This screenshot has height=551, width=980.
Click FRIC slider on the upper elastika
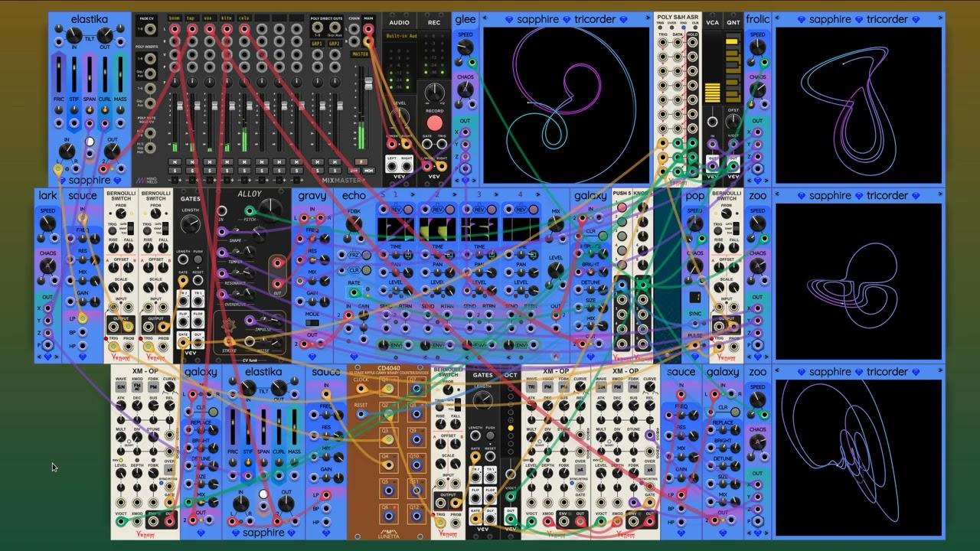click(58, 75)
